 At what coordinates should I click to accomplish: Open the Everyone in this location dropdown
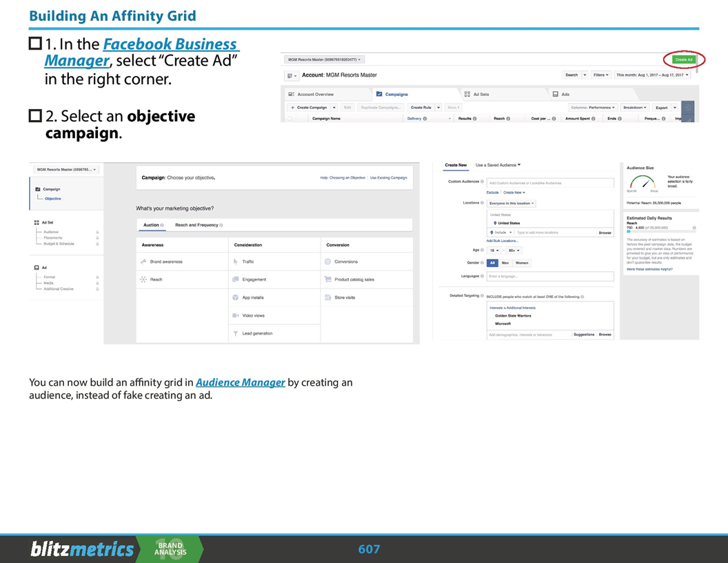tap(512, 203)
